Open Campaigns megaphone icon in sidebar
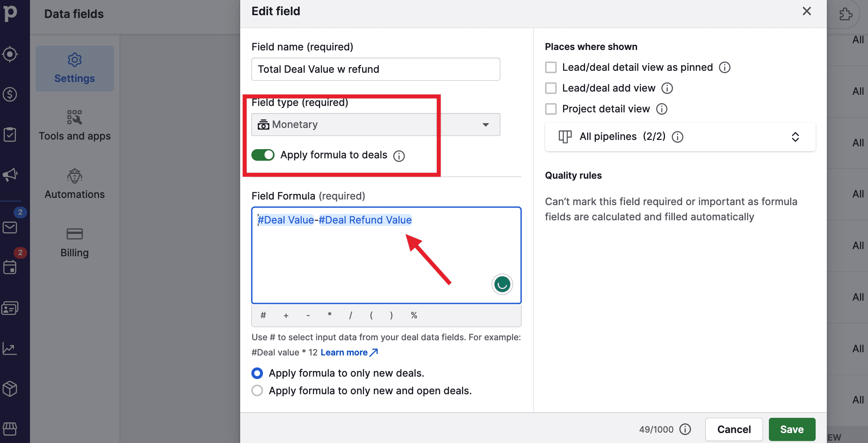The height and width of the screenshot is (443, 868). 10,174
